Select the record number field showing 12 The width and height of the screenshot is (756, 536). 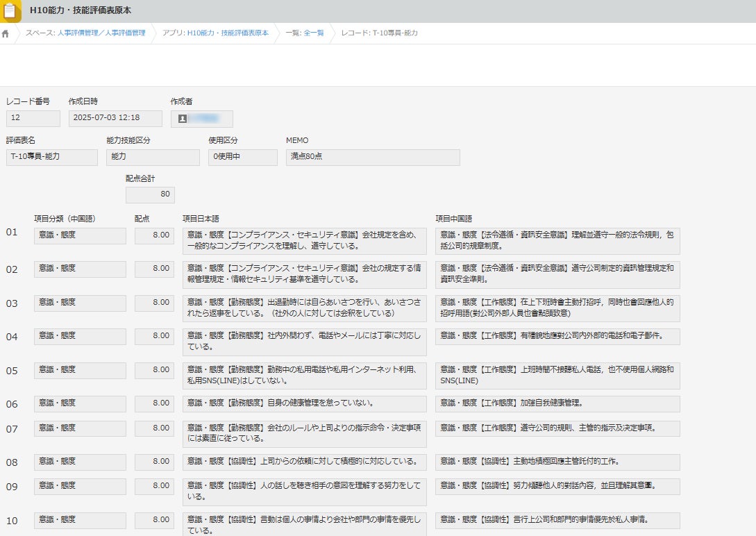tap(33, 119)
